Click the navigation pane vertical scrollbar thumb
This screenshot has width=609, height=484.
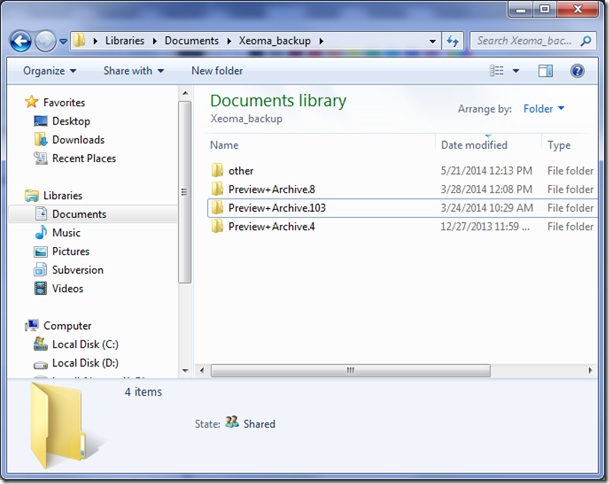pos(185,192)
